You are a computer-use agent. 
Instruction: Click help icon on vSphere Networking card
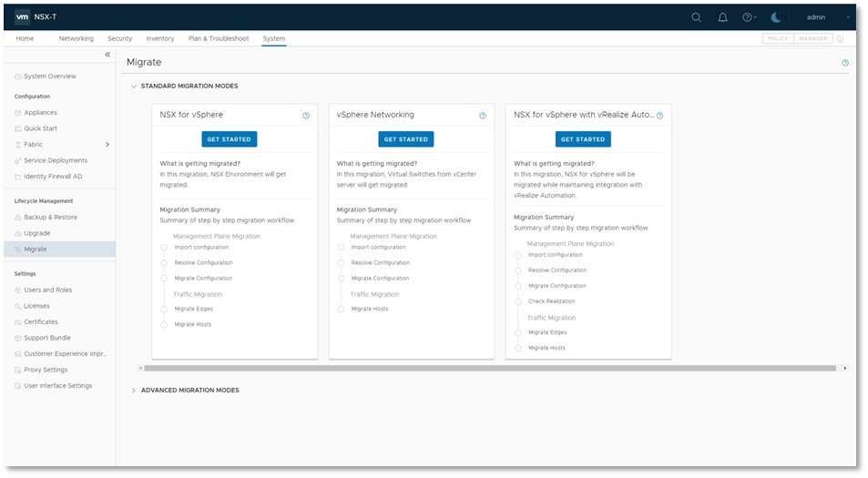(483, 116)
